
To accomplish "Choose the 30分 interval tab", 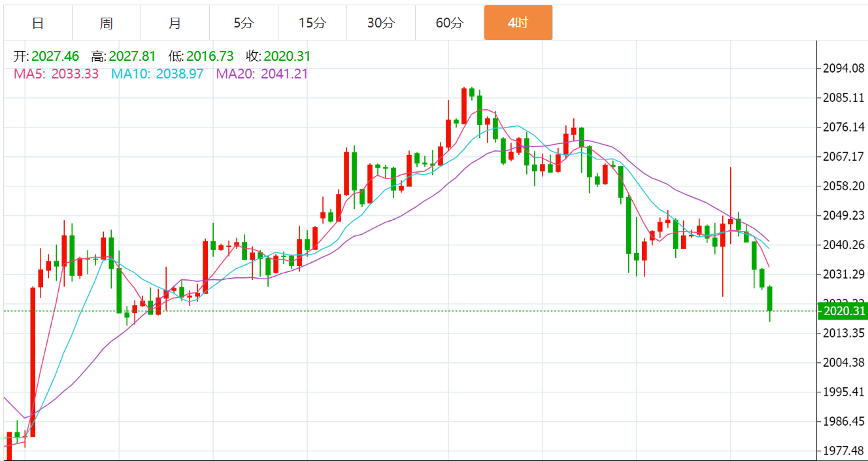I will click(381, 24).
